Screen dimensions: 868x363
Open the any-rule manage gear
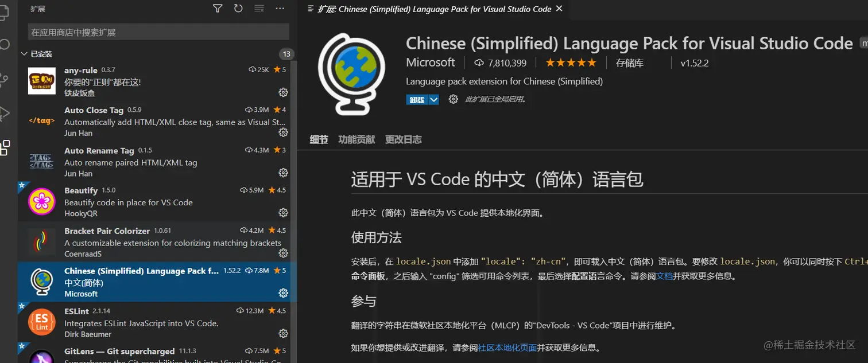click(x=283, y=92)
